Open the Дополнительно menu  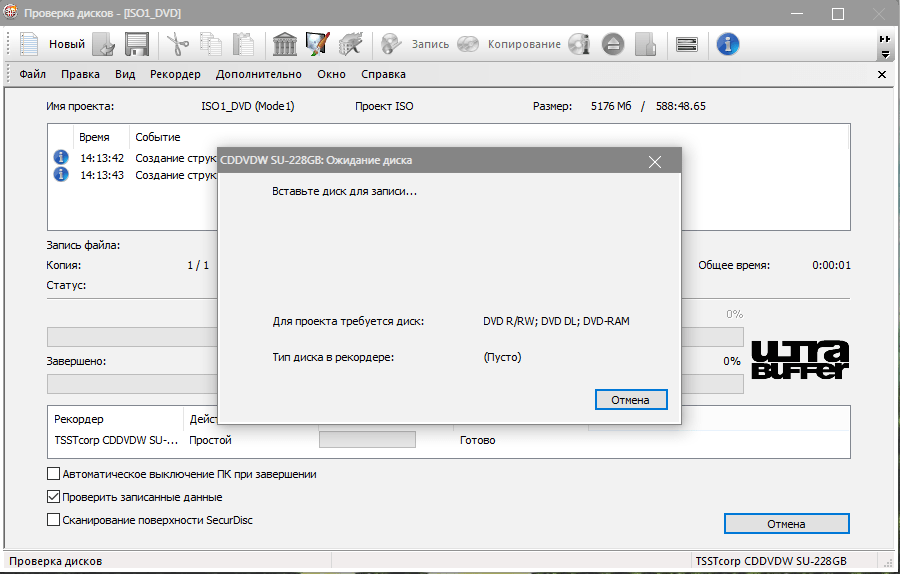258,74
